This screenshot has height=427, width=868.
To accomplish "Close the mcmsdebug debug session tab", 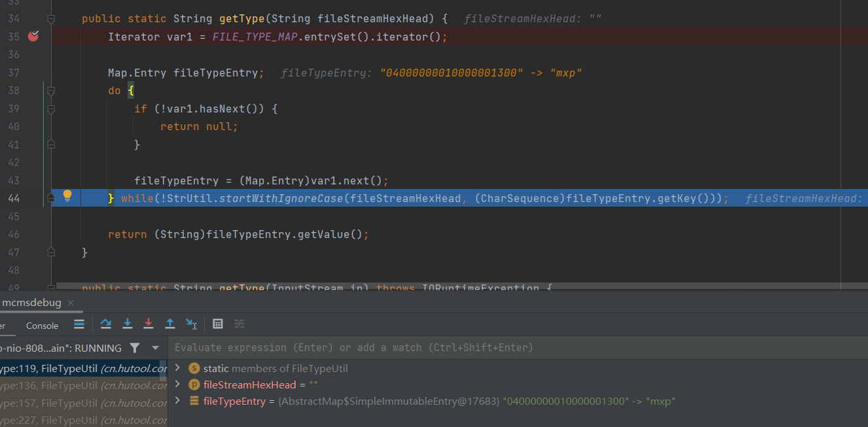I will coord(71,303).
